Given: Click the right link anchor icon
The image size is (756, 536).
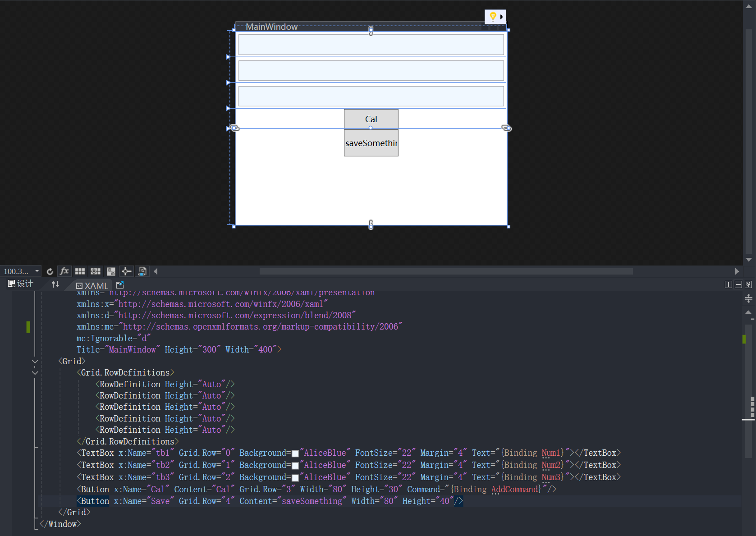Looking at the screenshot, I should [506, 128].
